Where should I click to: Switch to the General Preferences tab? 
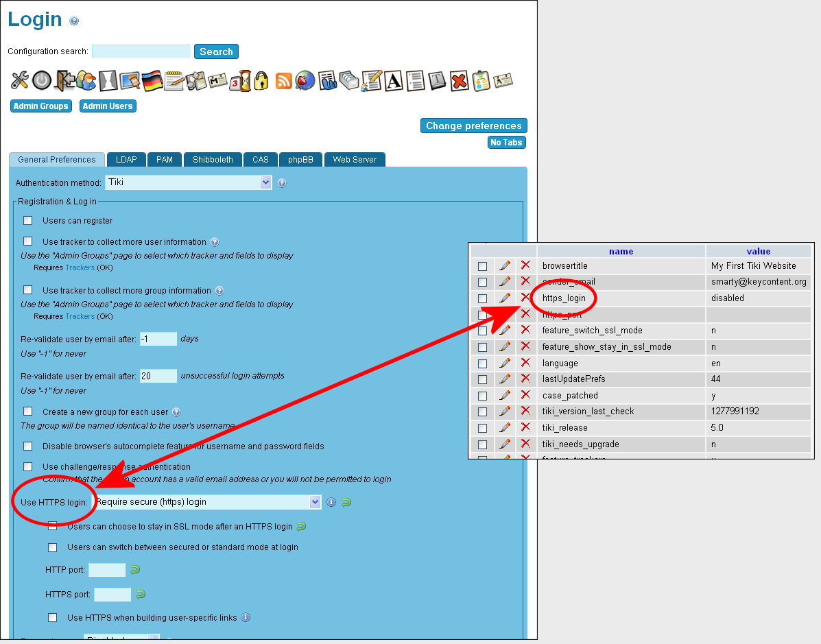click(57, 160)
